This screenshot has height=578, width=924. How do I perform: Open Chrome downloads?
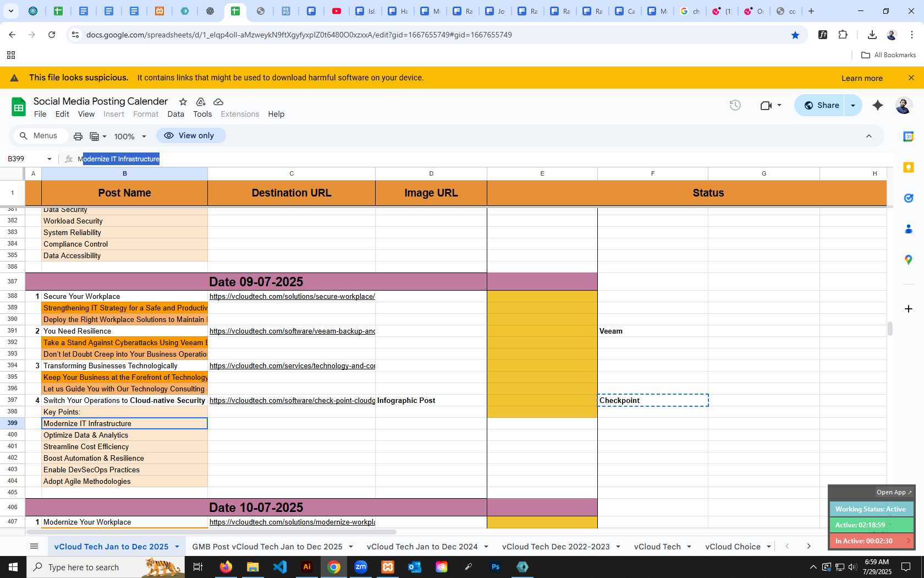(x=872, y=35)
